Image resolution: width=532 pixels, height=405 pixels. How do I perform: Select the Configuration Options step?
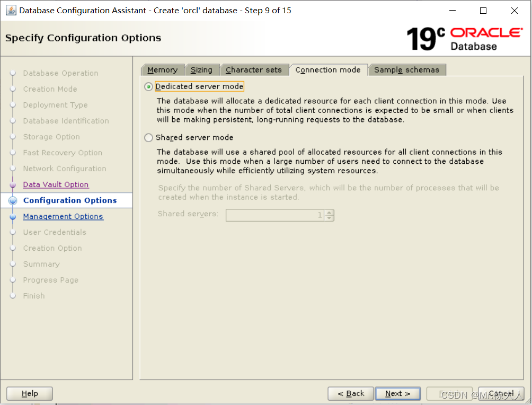(x=70, y=200)
